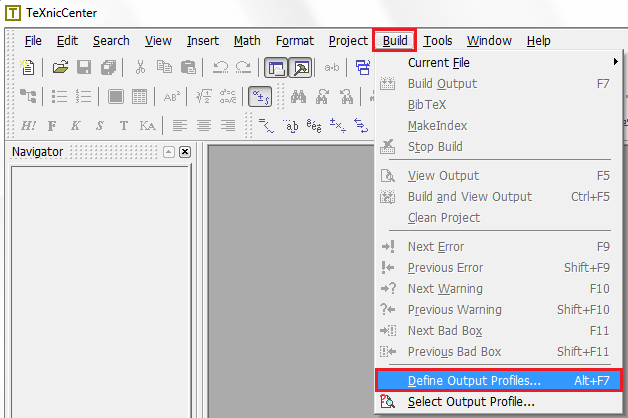Click the blue arrows symbols icon
The height and width of the screenshot is (418, 628).
coord(361,126)
